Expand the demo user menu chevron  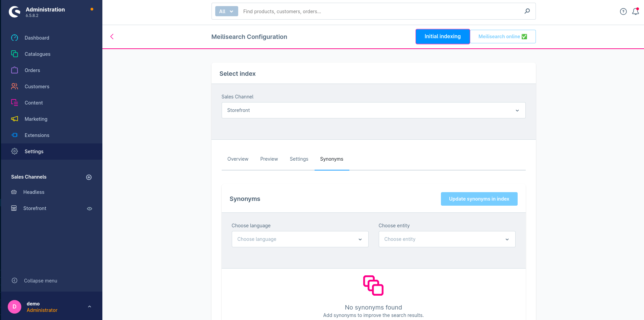(90, 307)
